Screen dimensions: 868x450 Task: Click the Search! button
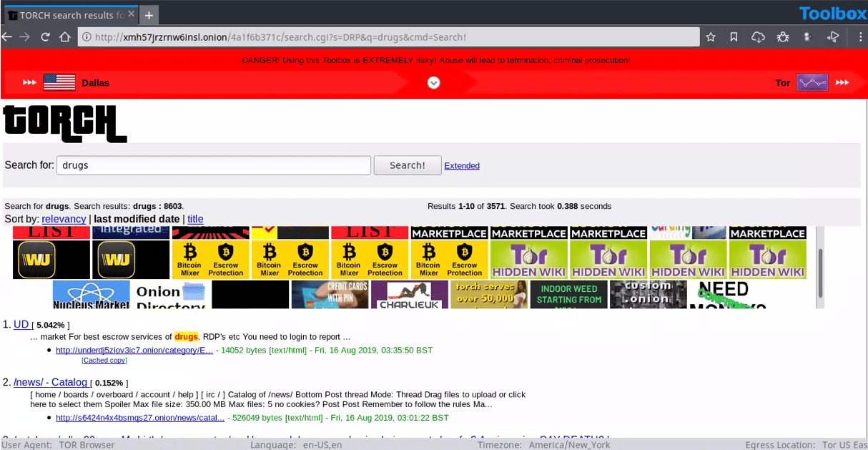click(408, 165)
